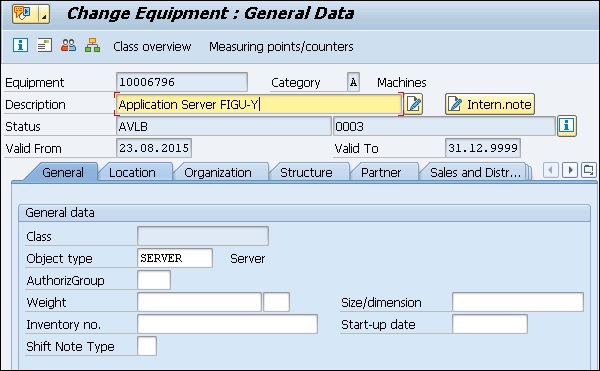The image size is (600, 371).
Task: Open long text editor icon beside Description
Action: pyautogui.click(x=414, y=104)
